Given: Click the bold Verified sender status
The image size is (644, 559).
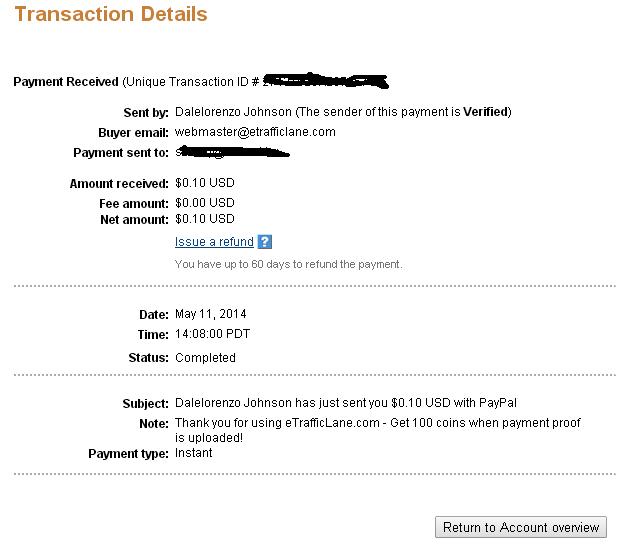Looking at the screenshot, I should point(485,112).
